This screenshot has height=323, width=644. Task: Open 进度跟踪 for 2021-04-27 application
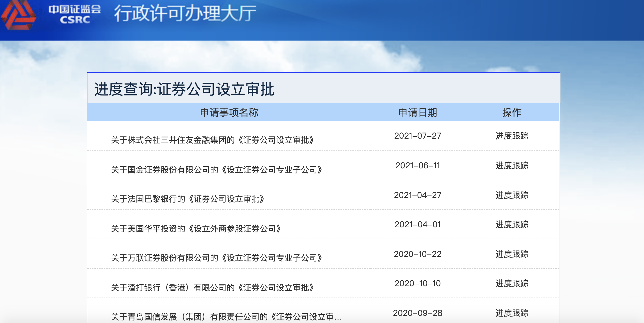(512, 195)
